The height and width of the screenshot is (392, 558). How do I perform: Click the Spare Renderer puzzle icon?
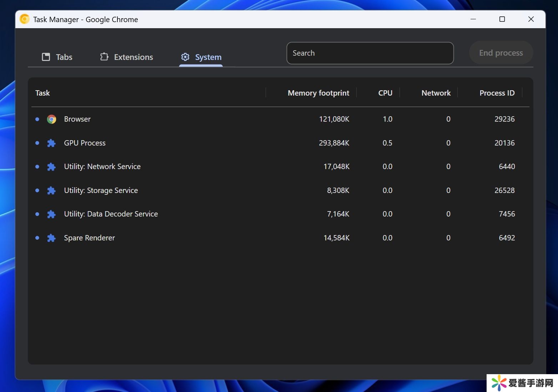click(51, 238)
